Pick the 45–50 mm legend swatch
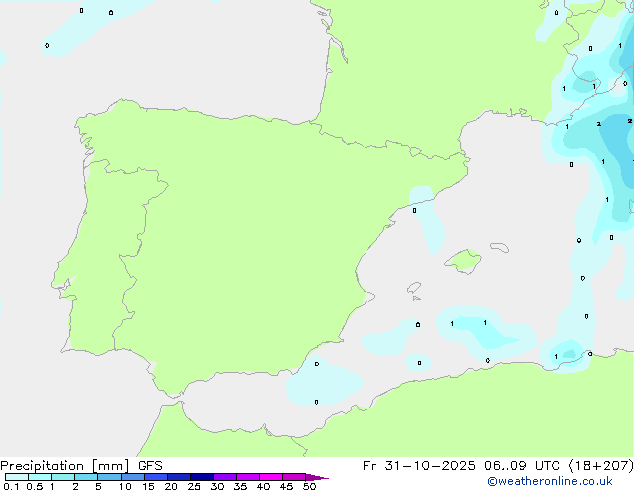This screenshot has height=490, width=634. [x=294, y=477]
